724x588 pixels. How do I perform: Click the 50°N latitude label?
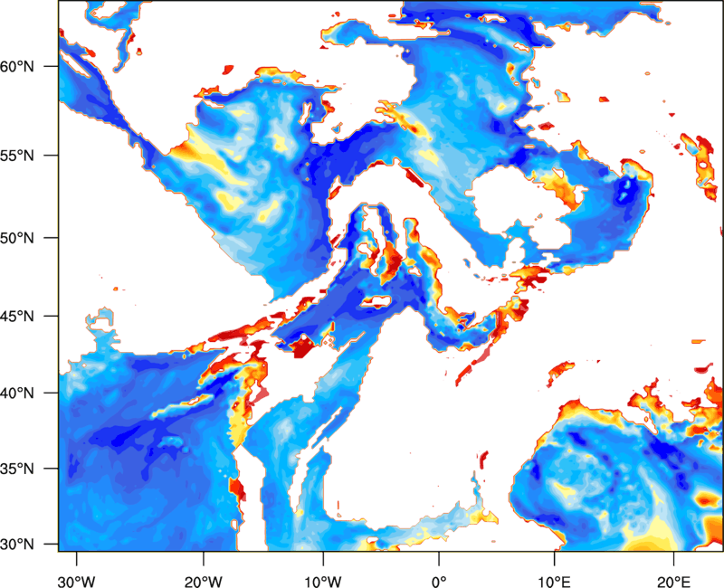(17, 238)
